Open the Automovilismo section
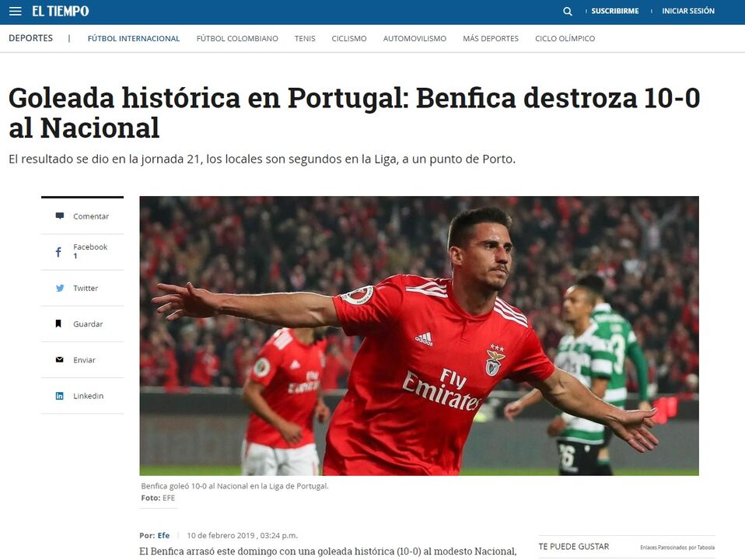The height and width of the screenshot is (560, 745). [414, 39]
